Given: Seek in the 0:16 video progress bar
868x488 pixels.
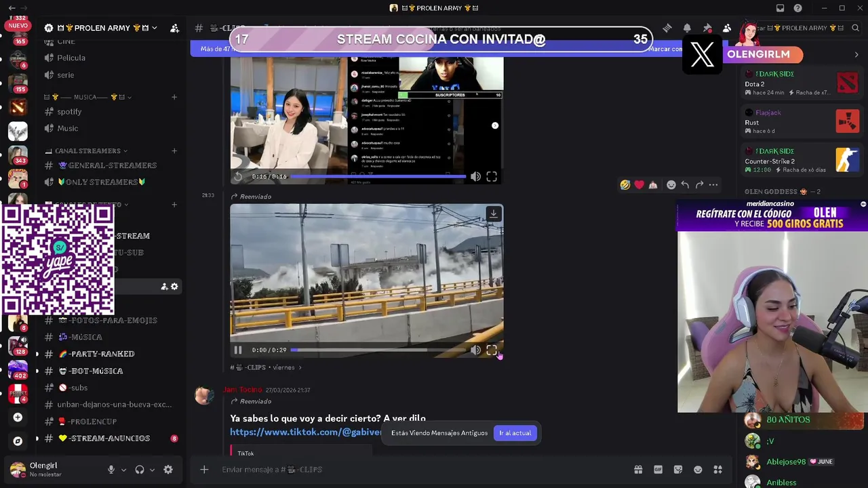Looking at the screenshot, I should coord(378,176).
